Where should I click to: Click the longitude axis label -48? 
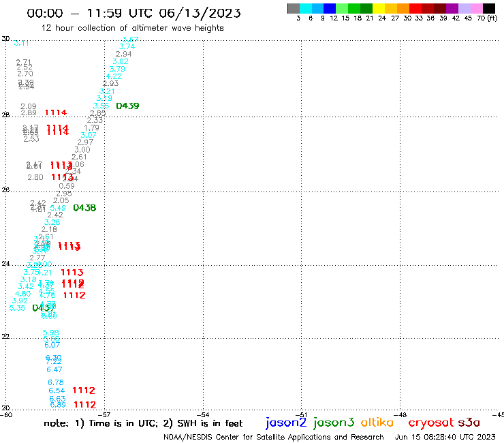(x=400, y=414)
